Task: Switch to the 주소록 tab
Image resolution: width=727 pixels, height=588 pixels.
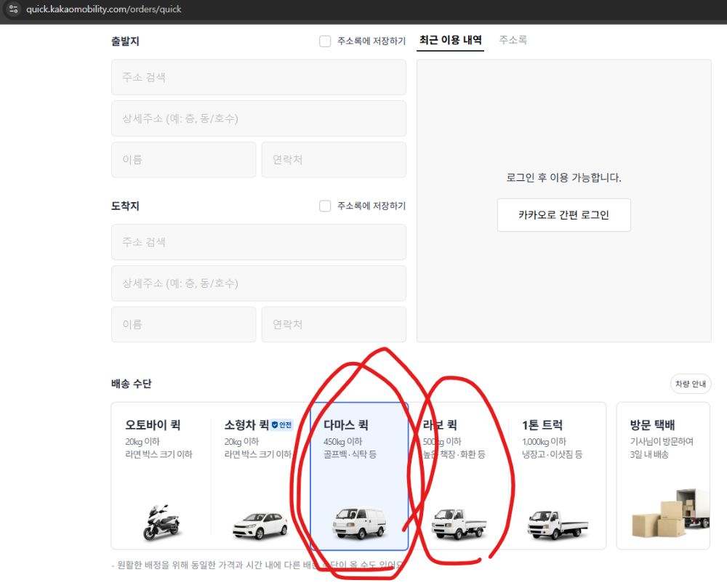Action: pyautogui.click(x=513, y=40)
